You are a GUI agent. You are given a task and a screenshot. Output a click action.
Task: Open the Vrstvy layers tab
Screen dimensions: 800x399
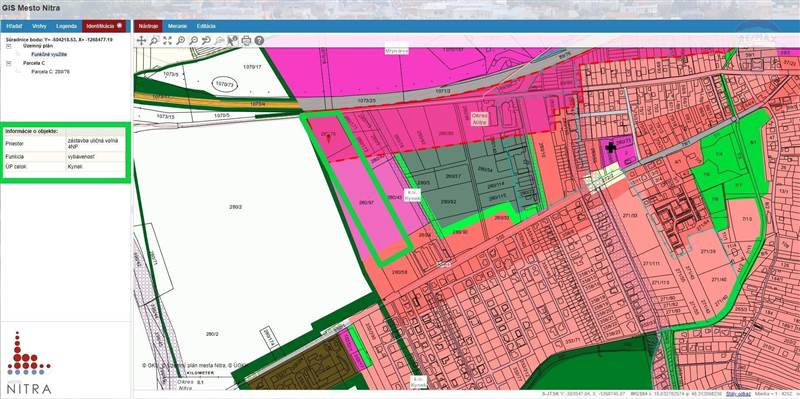coord(39,26)
